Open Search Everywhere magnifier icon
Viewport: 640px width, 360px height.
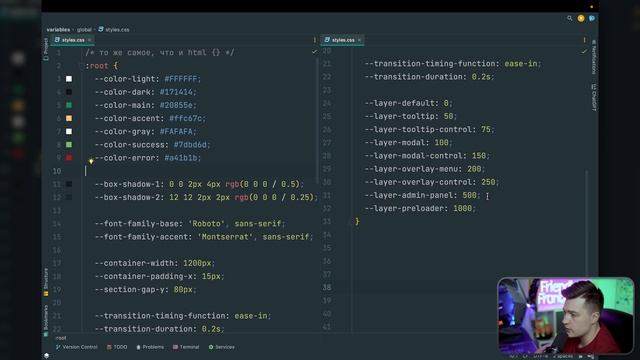pos(569,18)
